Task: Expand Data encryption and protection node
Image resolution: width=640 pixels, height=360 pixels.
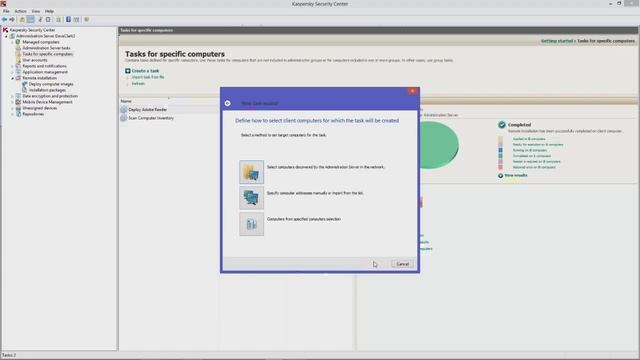Action: pos(12,96)
